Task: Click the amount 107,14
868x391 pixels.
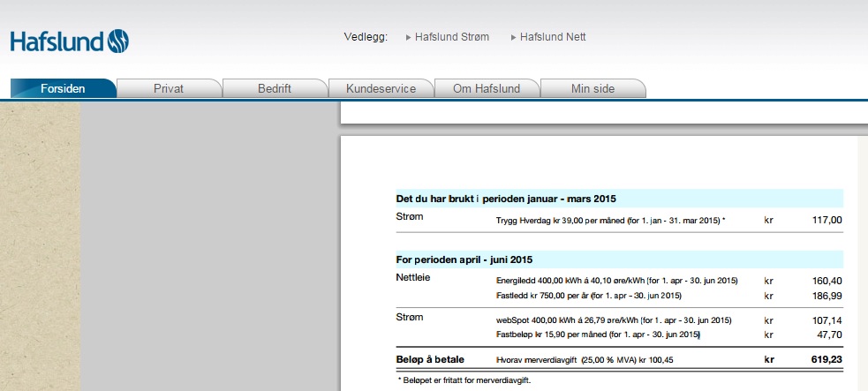Action: pos(827,320)
